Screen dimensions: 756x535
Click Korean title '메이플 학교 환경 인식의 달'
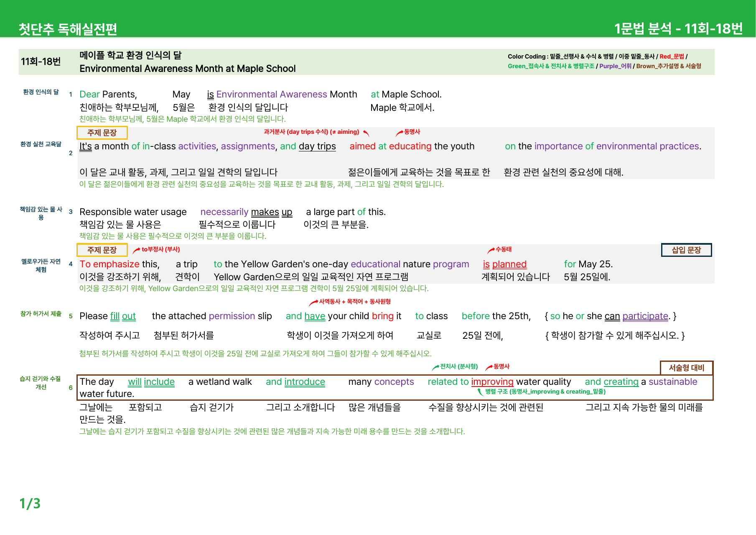(x=130, y=55)
